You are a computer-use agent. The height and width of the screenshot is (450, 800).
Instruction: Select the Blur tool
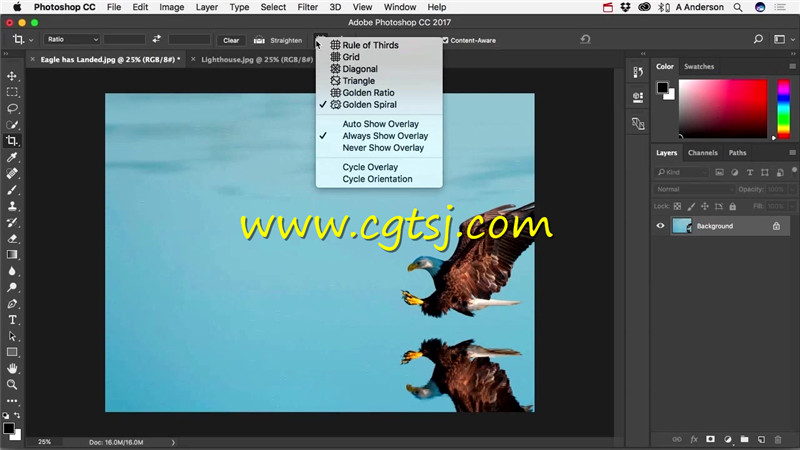click(12, 271)
